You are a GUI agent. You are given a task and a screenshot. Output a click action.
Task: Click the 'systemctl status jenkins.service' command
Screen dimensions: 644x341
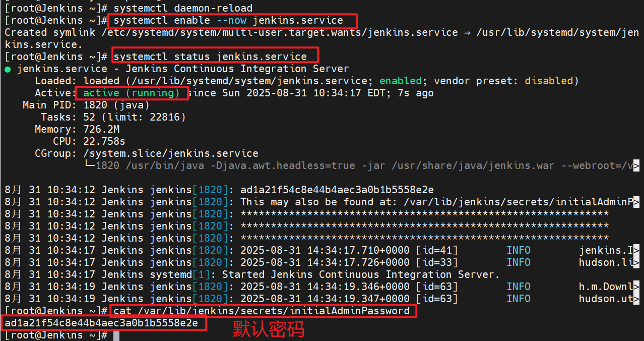(x=210, y=56)
